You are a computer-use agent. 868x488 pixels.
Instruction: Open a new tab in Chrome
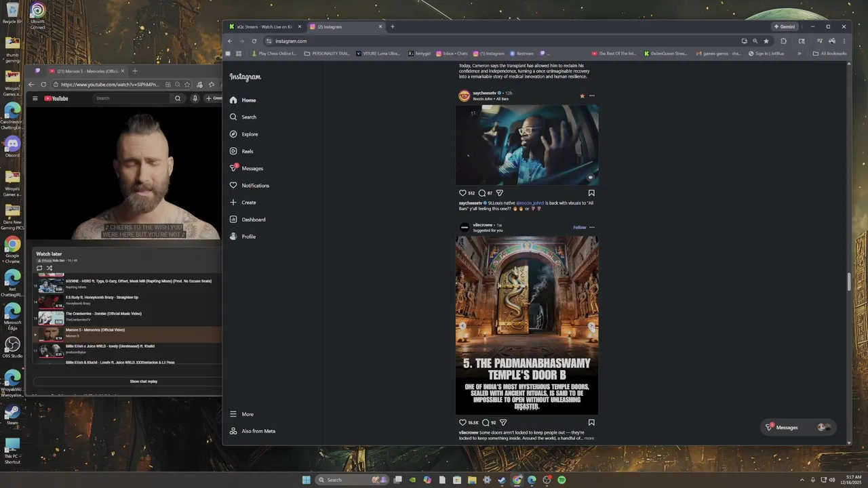point(392,26)
